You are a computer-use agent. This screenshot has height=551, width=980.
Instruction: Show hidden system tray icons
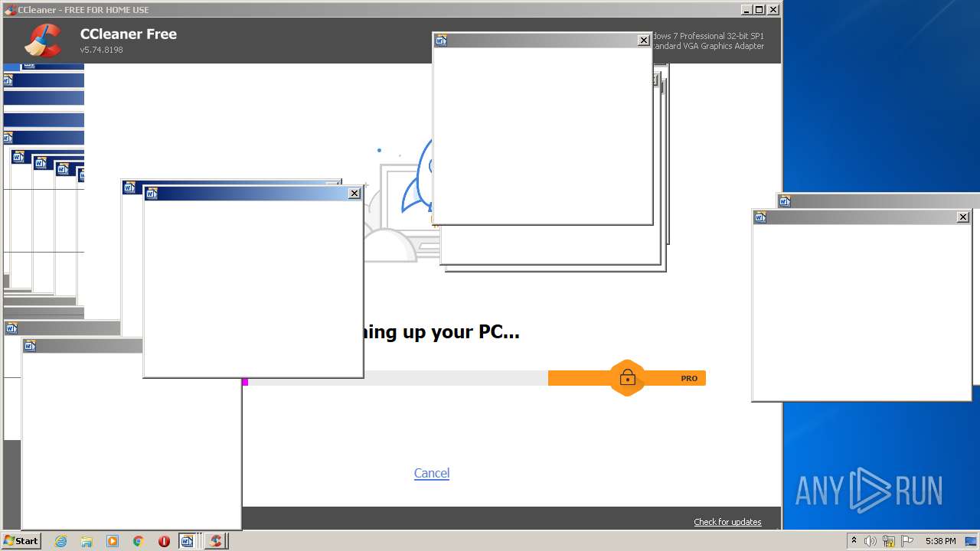[854, 541]
